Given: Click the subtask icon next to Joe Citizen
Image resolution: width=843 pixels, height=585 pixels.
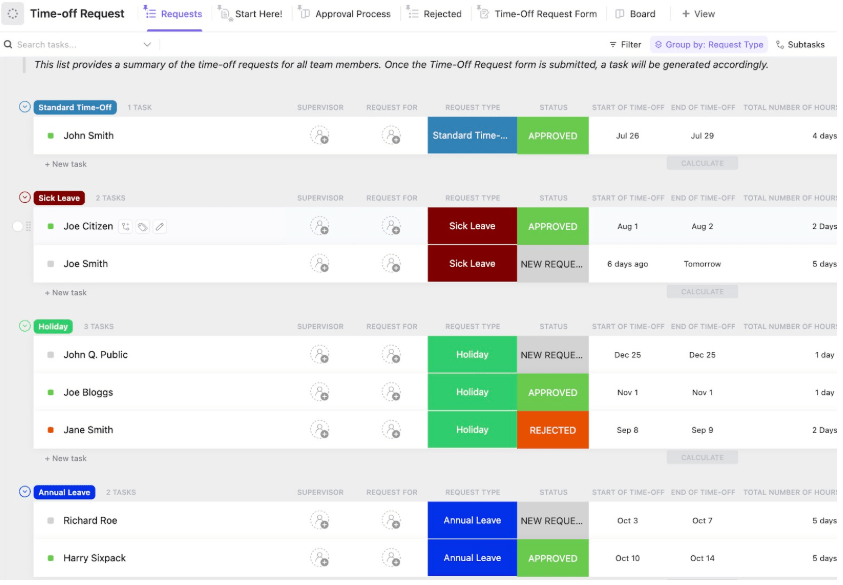Looking at the screenshot, I should [126, 227].
